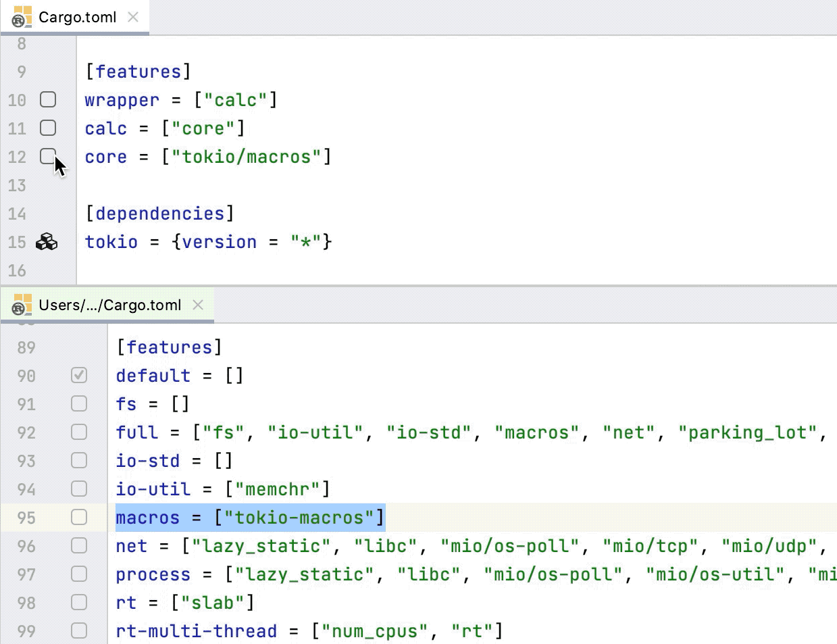Enable the calc feature checkbox
This screenshot has width=837, height=644.
(x=47, y=128)
